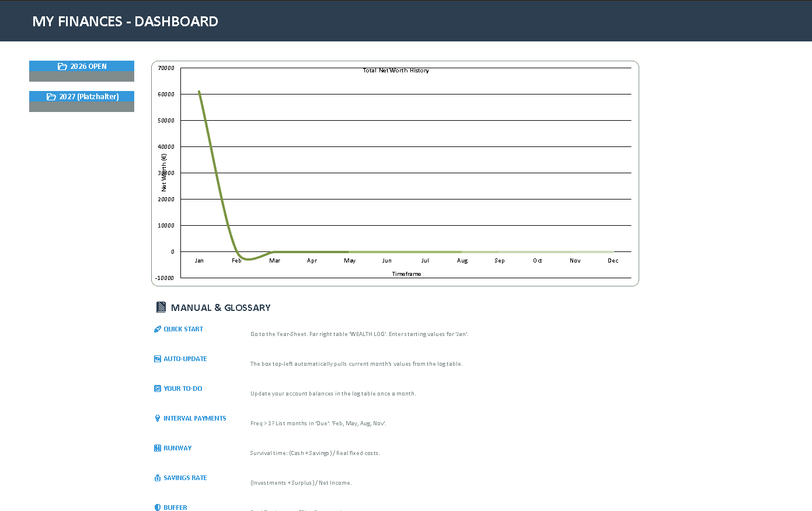The width and height of the screenshot is (812, 511).
Task: Click the folder icon beside 2027 (Platzhalter)
Action: [51, 96]
